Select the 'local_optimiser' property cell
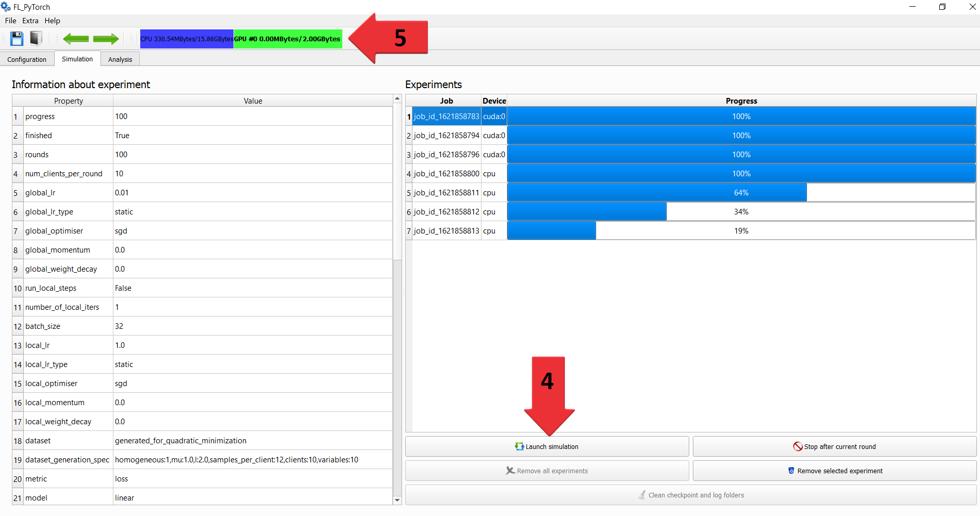980x516 pixels. pyautogui.click(x=68, y=384)
